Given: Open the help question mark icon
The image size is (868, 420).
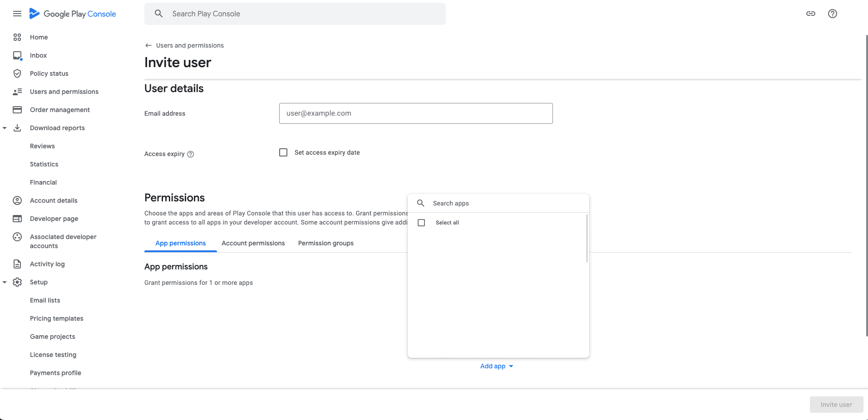Looking at the screenshot, I should [x=833, y=14].
